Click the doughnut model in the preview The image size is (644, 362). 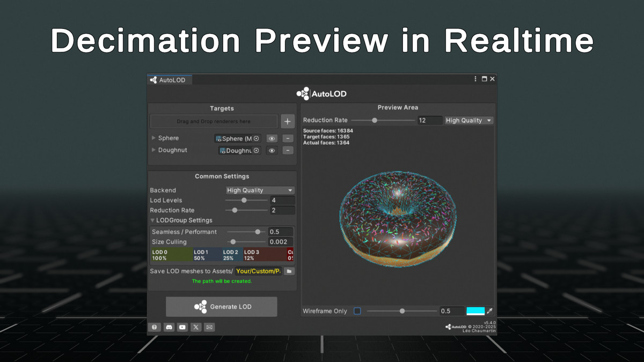coord(398,219)
